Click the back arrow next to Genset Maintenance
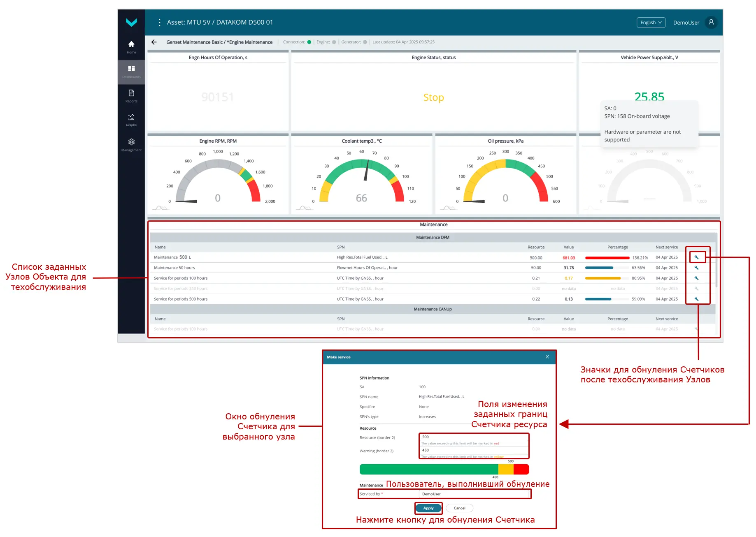 tap(154, 42)
